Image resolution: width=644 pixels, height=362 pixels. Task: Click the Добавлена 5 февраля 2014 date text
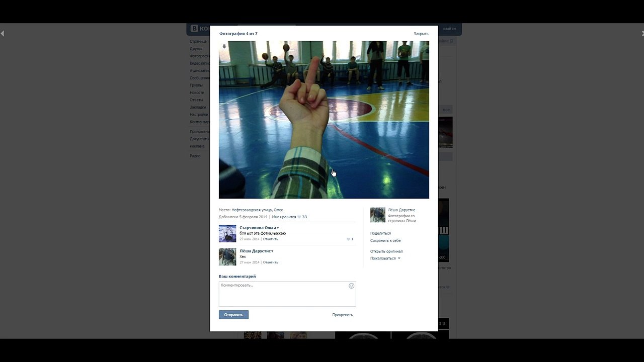[x=243, y=217]
